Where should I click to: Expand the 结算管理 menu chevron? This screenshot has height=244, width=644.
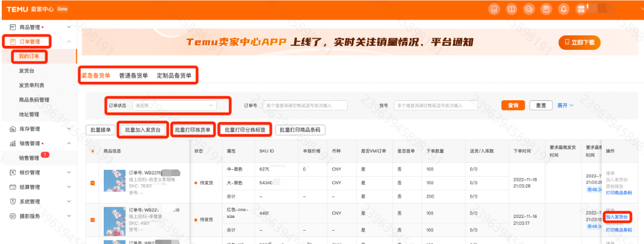pyautogui.click(x=69, y=187)
